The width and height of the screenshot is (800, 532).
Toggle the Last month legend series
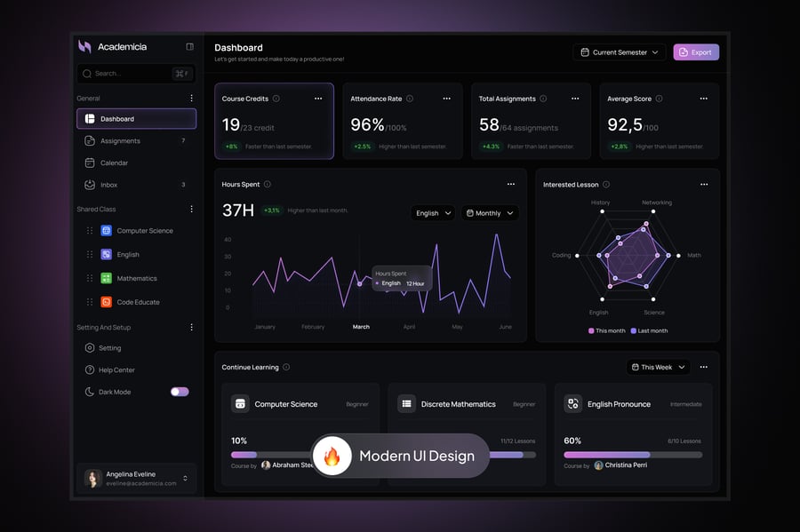coord(649,330)
